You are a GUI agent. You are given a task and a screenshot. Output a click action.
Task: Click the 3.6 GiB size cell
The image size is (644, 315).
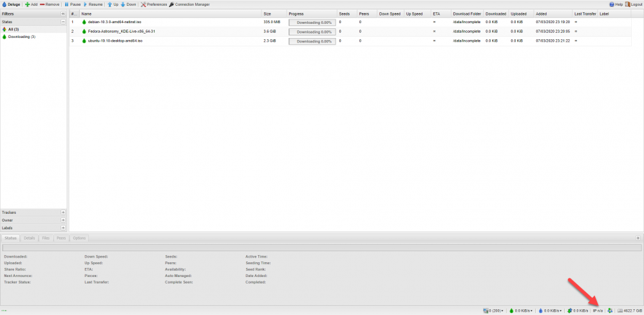coord(269,31)
